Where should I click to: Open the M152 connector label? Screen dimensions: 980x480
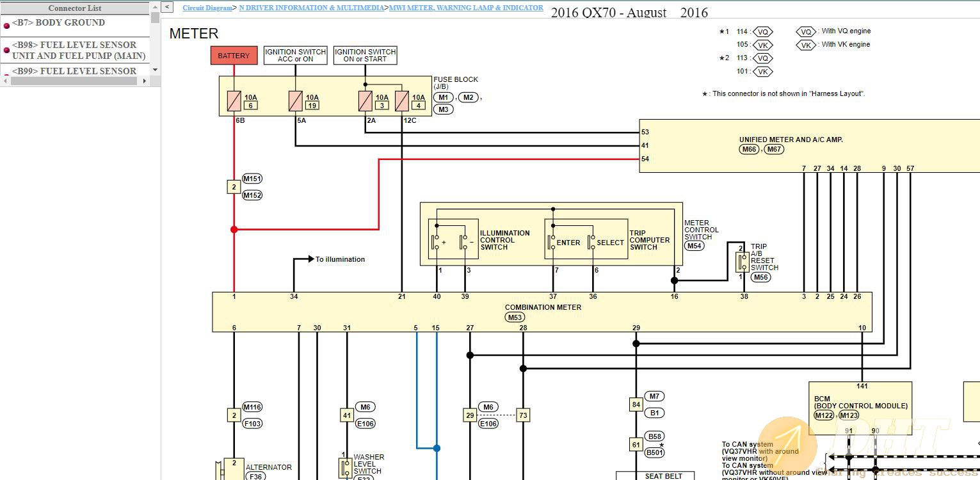(252, 195)
